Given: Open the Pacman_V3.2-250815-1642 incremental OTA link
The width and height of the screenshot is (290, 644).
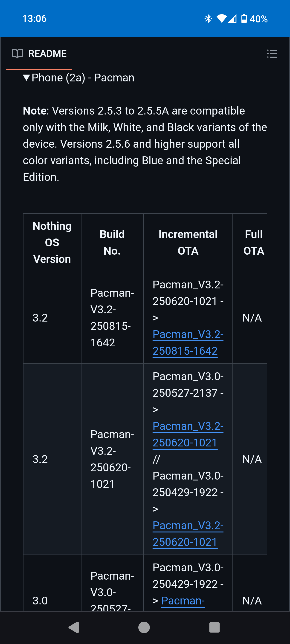Looking at the screenshot, I should (188, 342).
